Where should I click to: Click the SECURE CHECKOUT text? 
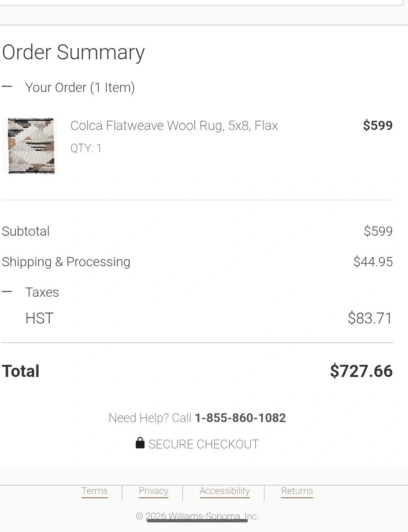[204, 444]
